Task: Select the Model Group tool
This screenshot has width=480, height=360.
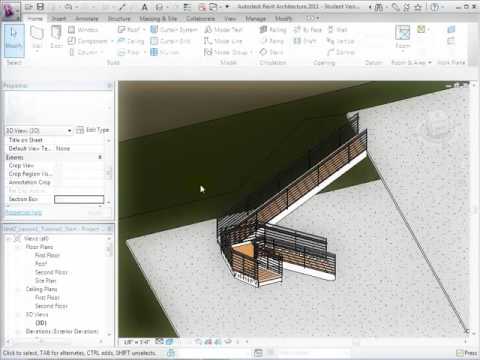Action: (226, 52)
